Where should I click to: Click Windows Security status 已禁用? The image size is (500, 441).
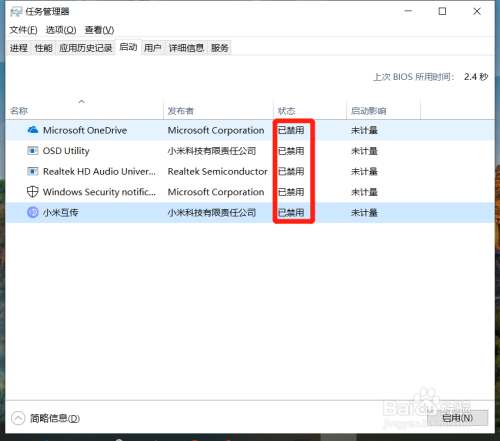pos(291,192)
